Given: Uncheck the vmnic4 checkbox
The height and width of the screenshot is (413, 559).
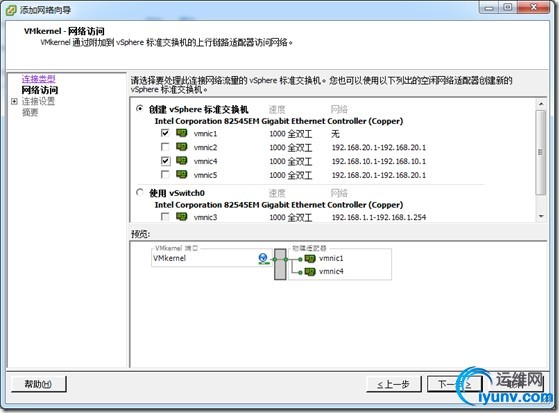Looking at the screenshot, I should point(165,160).
